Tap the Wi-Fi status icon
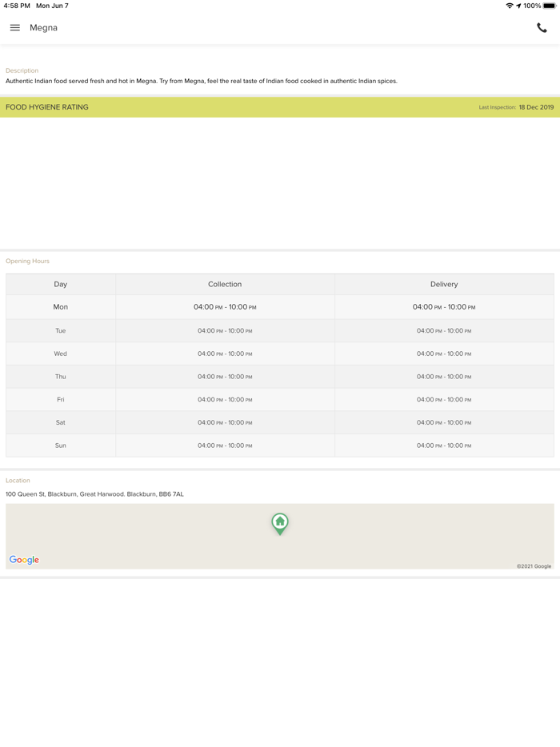This screenshot has height=747, width=560. click(x=510, y=6)
